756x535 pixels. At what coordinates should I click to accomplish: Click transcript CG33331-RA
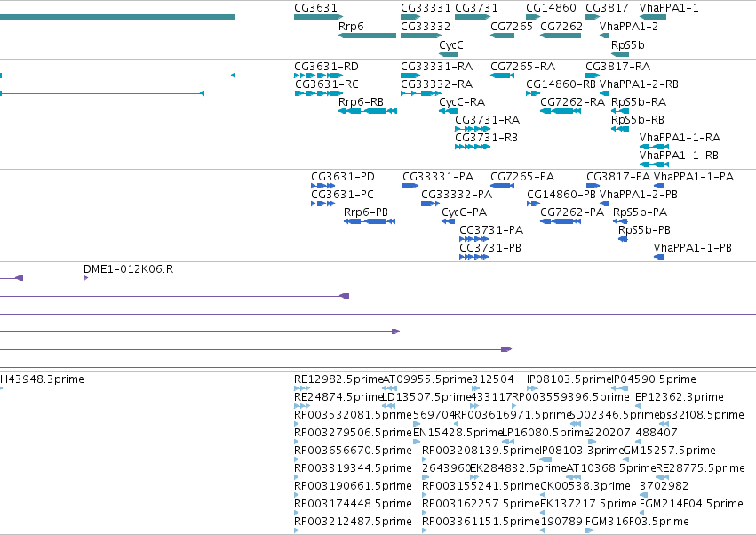437,66
